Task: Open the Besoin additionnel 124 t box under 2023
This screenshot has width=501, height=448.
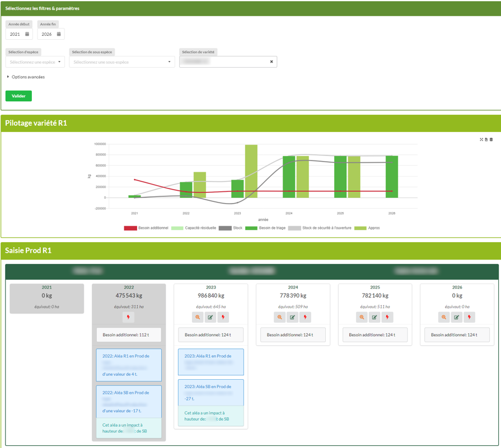Action: 211,335
